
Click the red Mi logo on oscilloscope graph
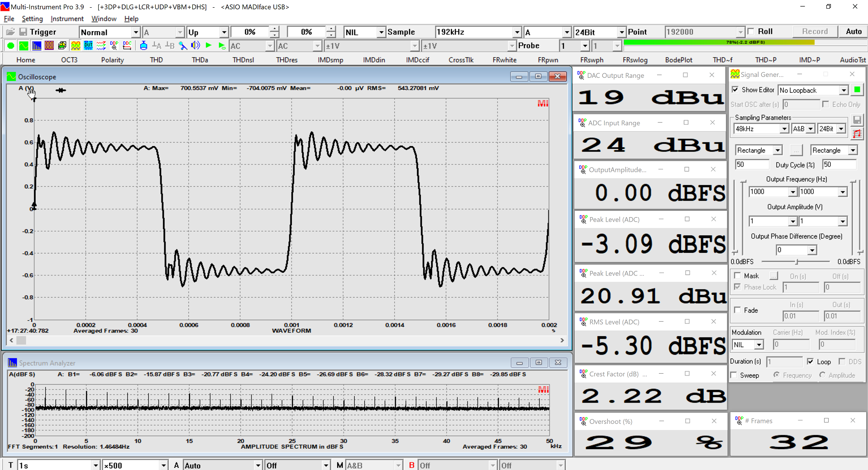pos(543,104)
